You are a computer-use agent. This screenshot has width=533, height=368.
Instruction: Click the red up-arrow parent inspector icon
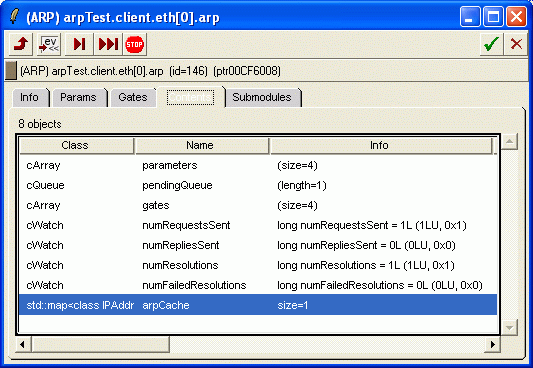[x=21, y=44]
